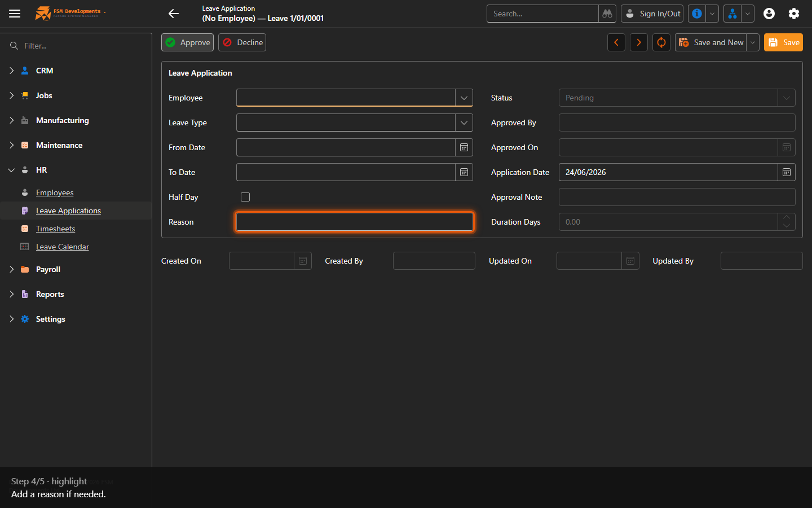Toggle the Half Day checkbox
Viewport: 812px width, 508px height.
(x=245, y=197)
